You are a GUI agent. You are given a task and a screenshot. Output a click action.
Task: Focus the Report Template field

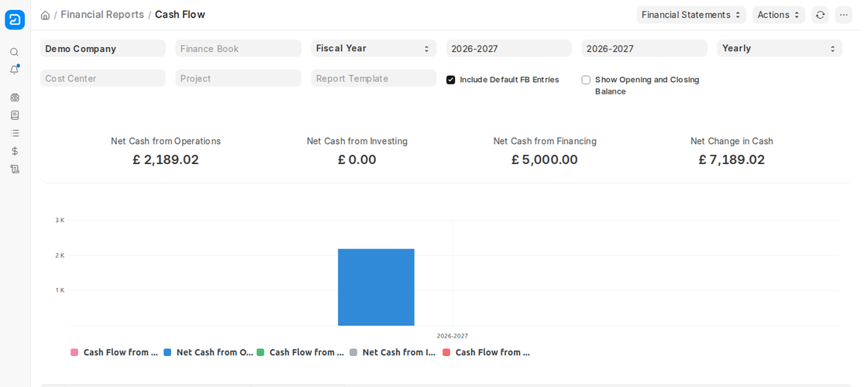(374, 78)
